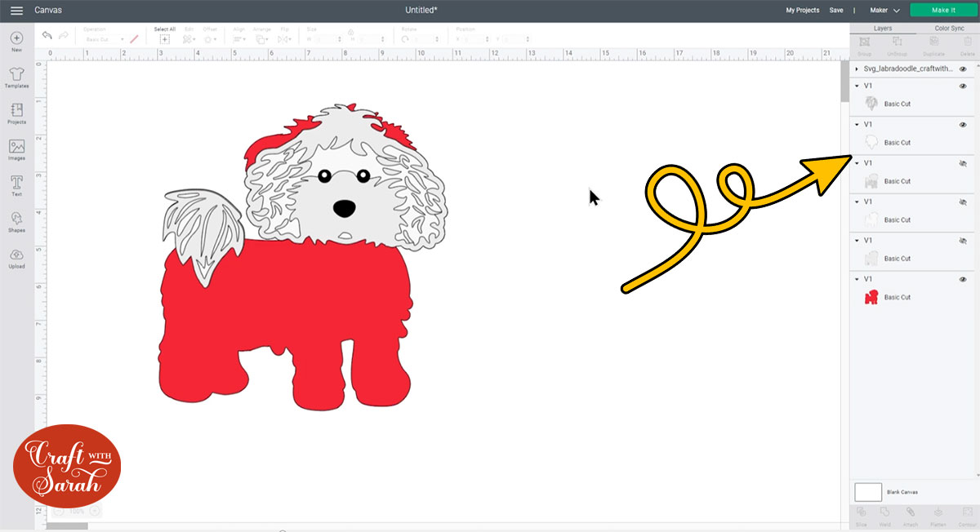This screenshot has height=532, width=980.
Task: Click the Save button
Action: (x=836, y=11)
